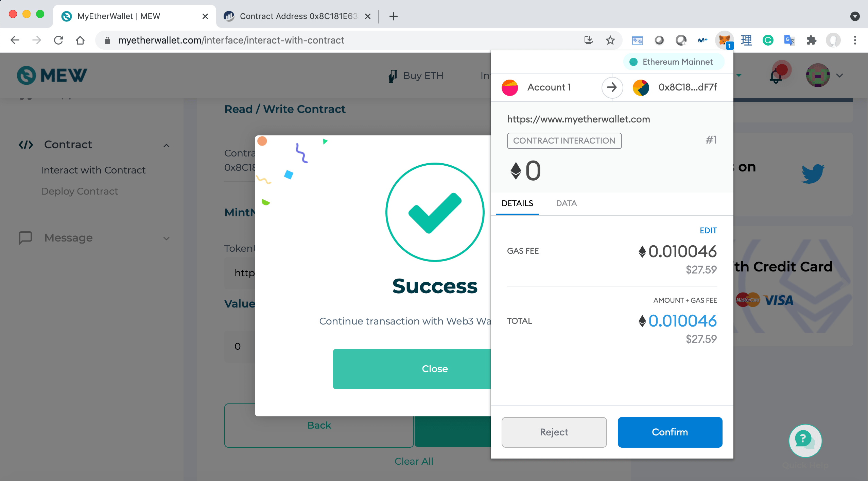
Task: Open the Ethereum Mainnet network selector
Action: 673,62
